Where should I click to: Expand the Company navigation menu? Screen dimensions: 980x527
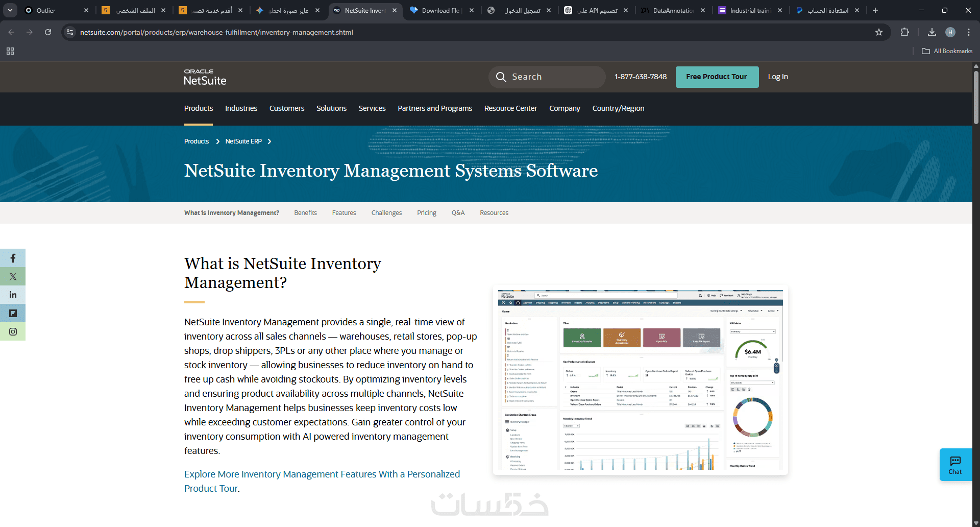pyautogui.click(x=565, y=108)
